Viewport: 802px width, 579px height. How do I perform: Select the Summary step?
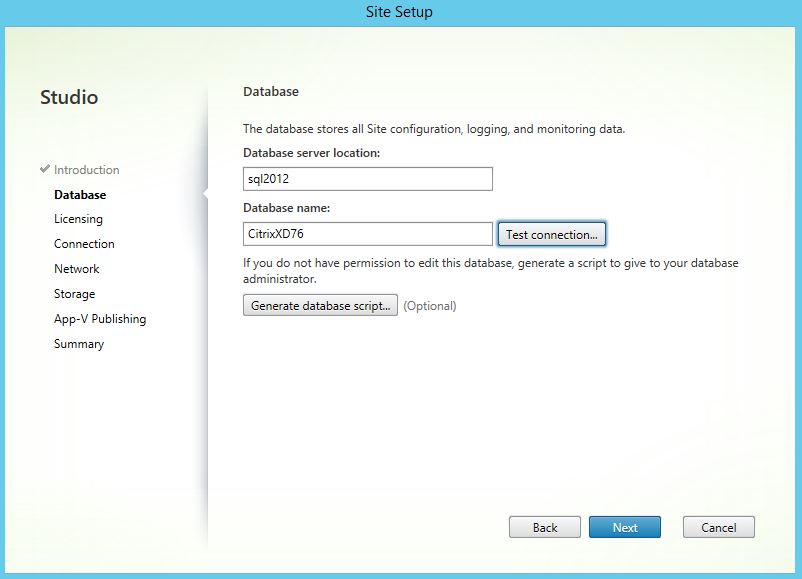(79, 344)
